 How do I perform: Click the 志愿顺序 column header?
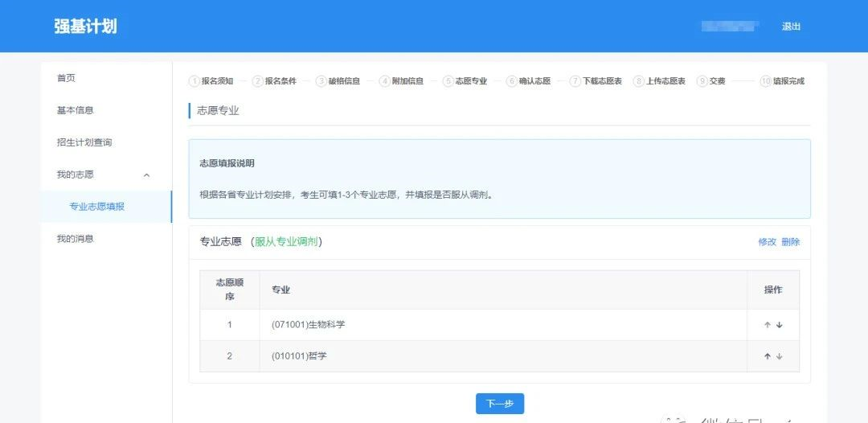pos(230,290)
